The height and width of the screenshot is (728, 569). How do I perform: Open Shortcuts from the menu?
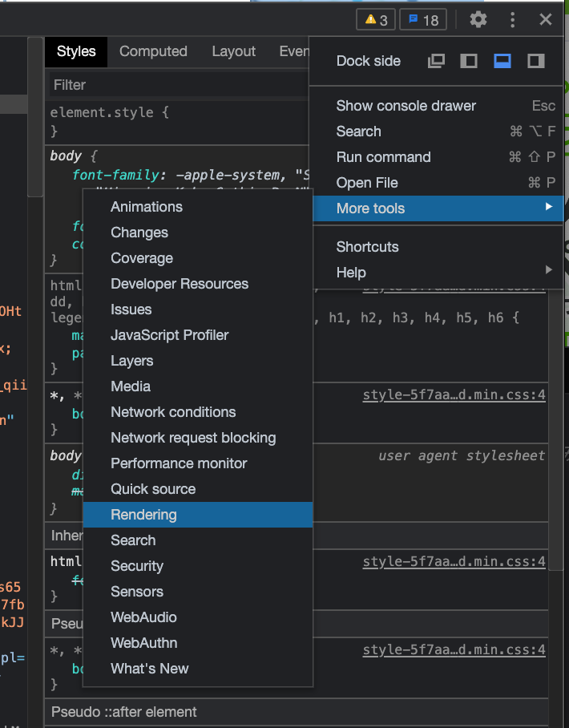pyautogui.click(x=367, y=247)
